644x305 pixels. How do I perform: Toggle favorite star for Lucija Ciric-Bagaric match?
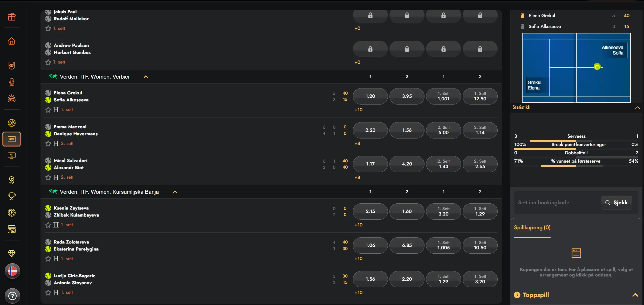[x=48, y=293]
